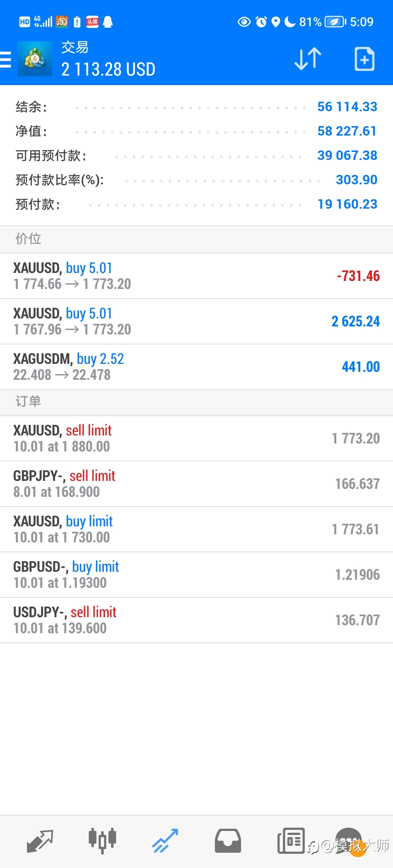
Task: Open the hamburger side menu
Action: pyautogui.click(x=5, y=59)
